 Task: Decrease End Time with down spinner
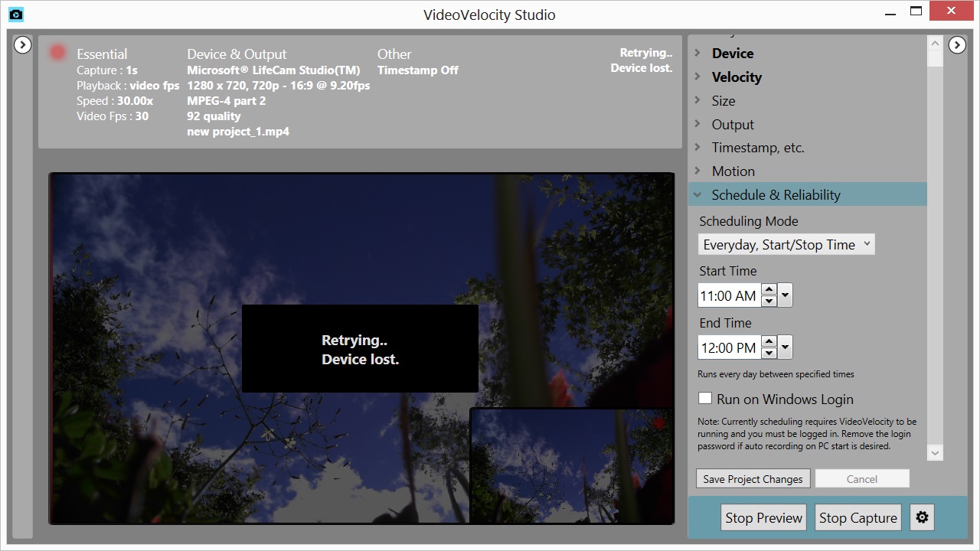769,354
